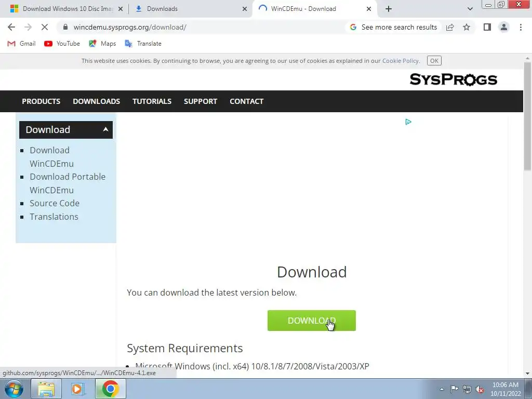Open Chrome three-dot menu
Viewport: 532px width, 399px height.
pos(521,27)
